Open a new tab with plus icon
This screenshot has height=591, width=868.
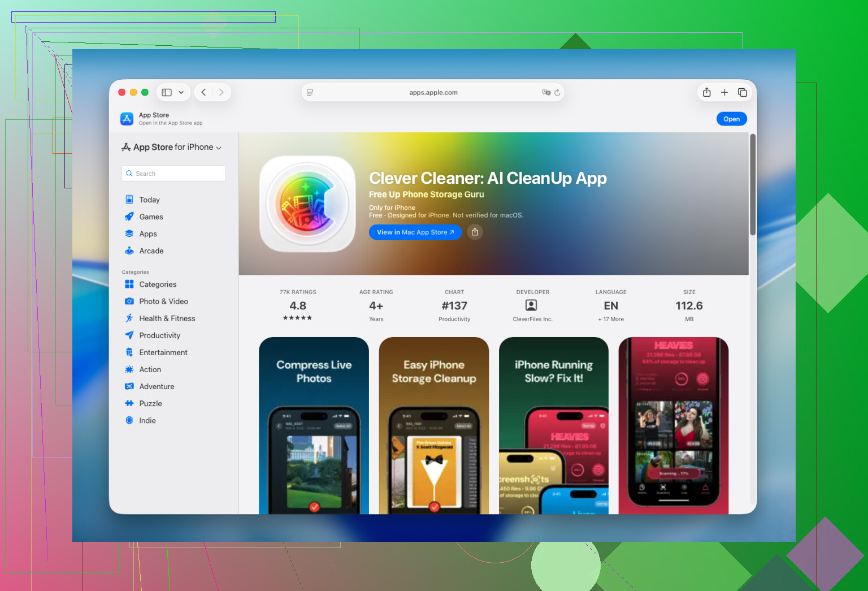pyautogui.click(x=724, y=92)
